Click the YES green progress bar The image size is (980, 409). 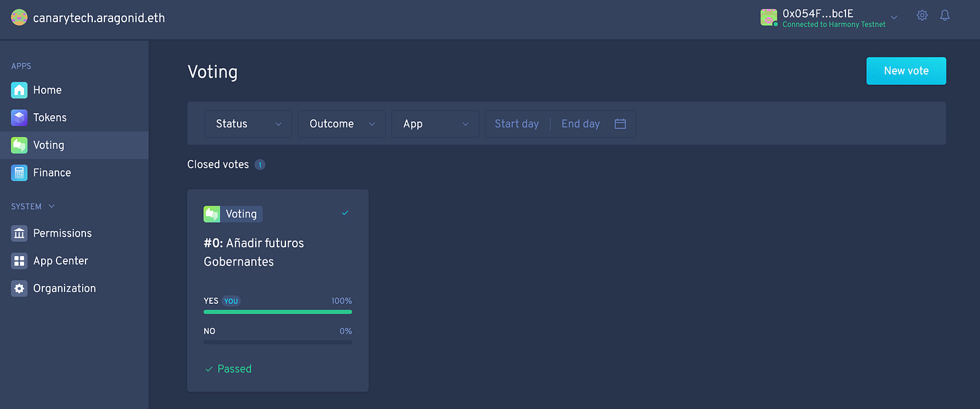click(278, 312)
